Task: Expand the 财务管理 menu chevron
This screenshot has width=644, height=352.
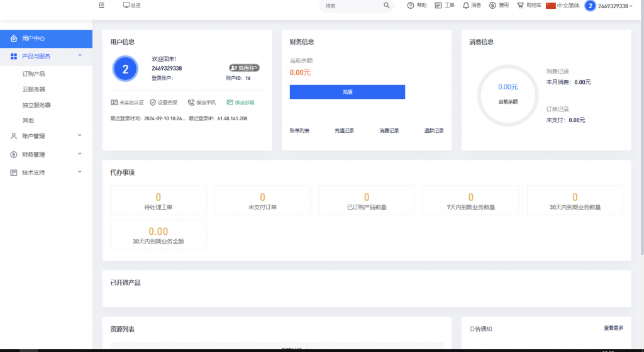Action: point(80,154)
